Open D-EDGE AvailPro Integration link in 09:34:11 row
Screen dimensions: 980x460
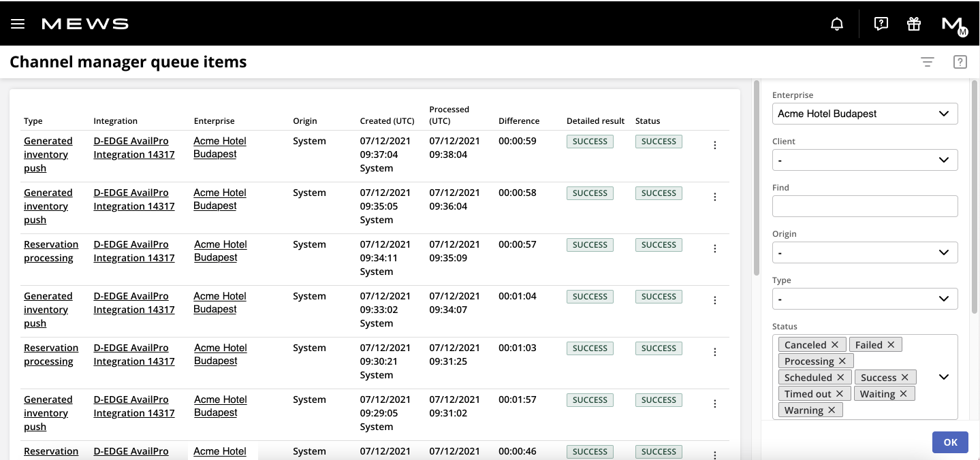point(134,251)
